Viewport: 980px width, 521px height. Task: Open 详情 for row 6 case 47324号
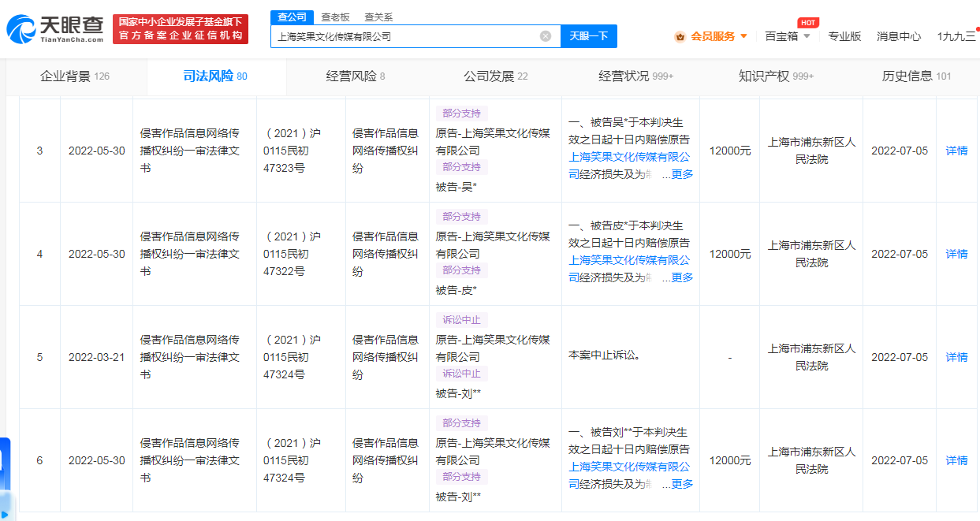pos(956,460)
